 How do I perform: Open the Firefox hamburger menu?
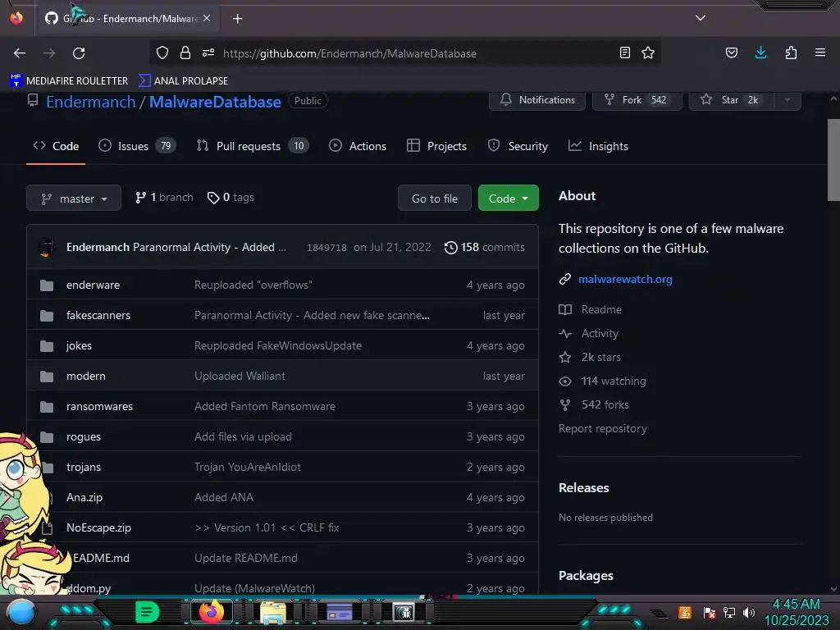pos(820,52)
